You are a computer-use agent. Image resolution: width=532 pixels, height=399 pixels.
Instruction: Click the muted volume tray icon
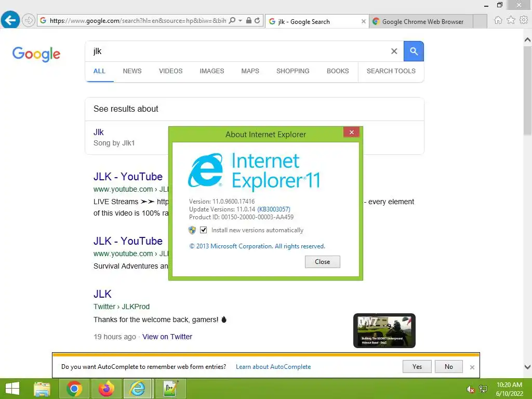470,389
